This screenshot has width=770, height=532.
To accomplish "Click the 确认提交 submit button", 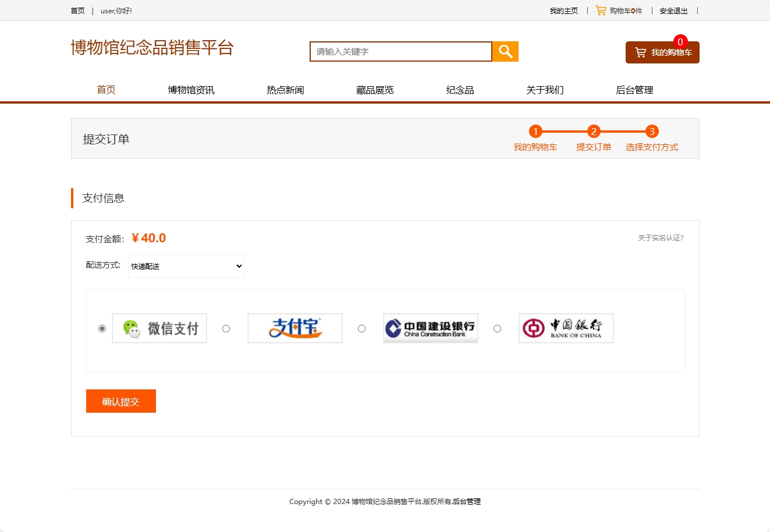I will [x=120, y=400].
